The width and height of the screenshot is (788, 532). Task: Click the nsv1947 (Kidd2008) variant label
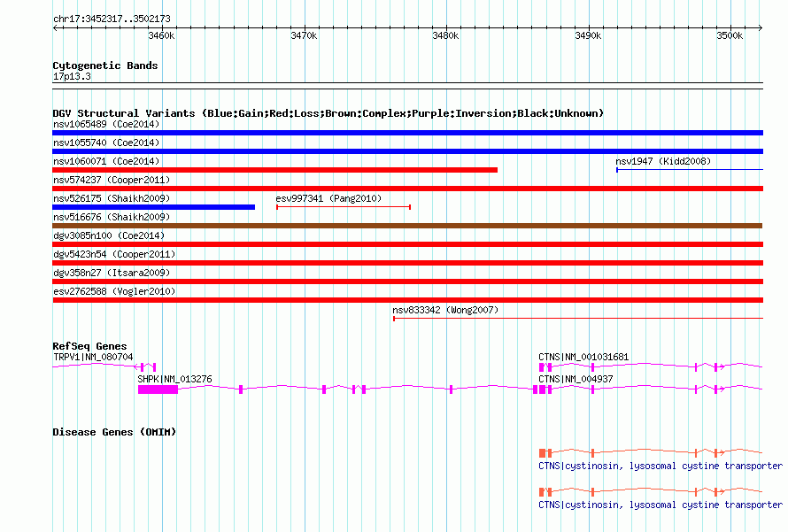(663, 161)
